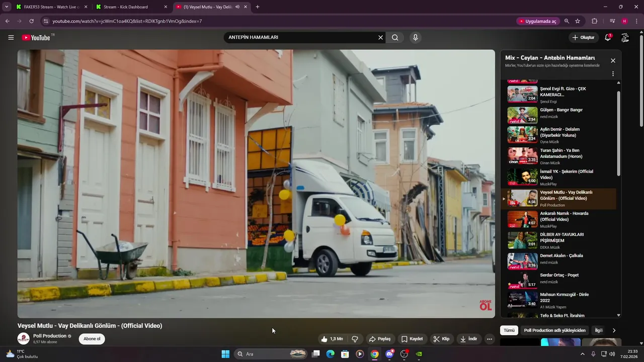Viewport: 644px width, 362px height.
Task: Click the browser address bar URL
Action: tap(127, 21)
